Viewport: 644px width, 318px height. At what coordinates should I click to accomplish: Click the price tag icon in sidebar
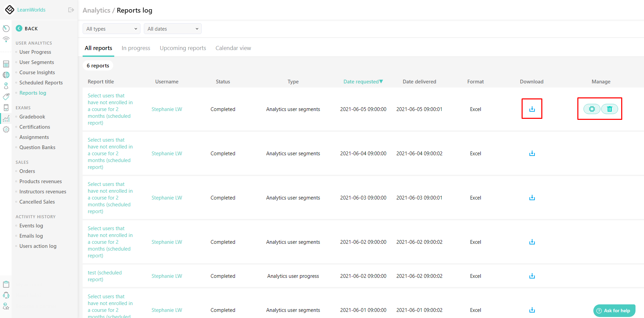click(x=6, y=97)
